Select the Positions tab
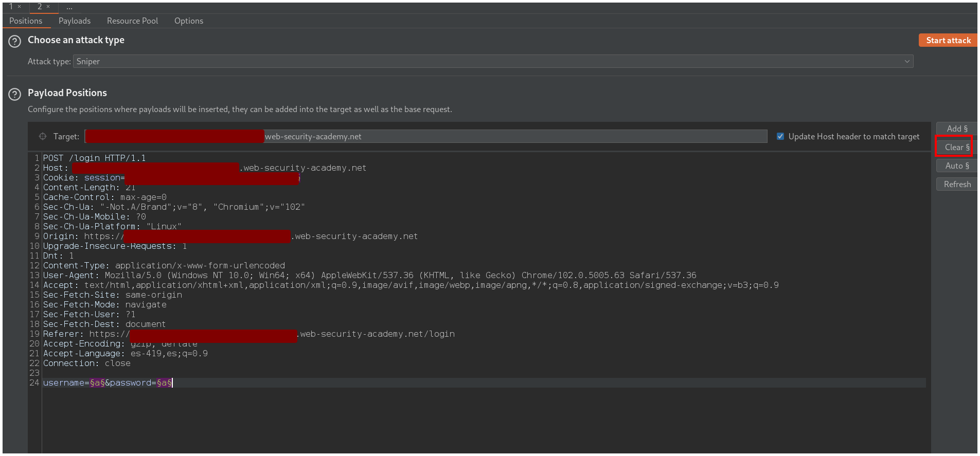Image resolution: width=980 pixels, height=456 pixels. coord(26,21)
